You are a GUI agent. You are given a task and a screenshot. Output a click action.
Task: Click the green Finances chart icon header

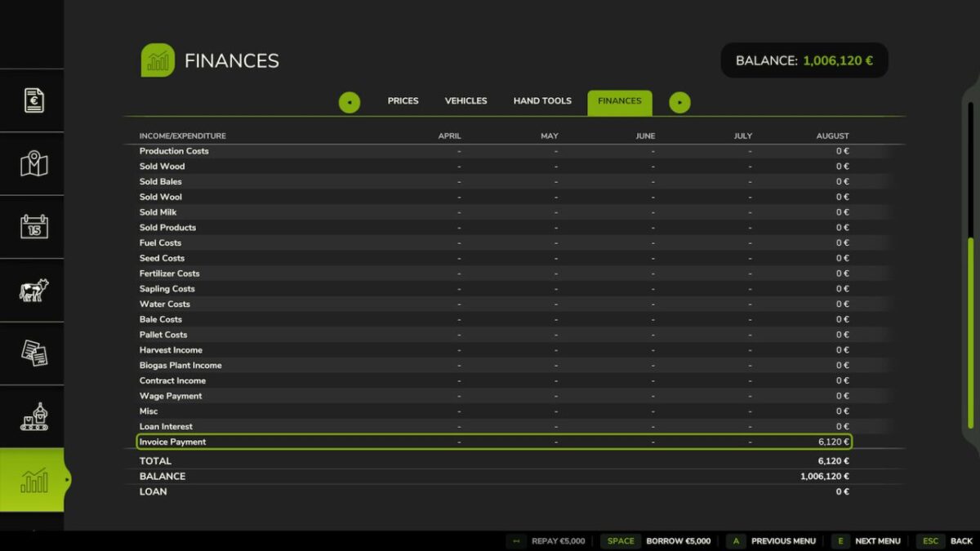(x=157, y=60)
